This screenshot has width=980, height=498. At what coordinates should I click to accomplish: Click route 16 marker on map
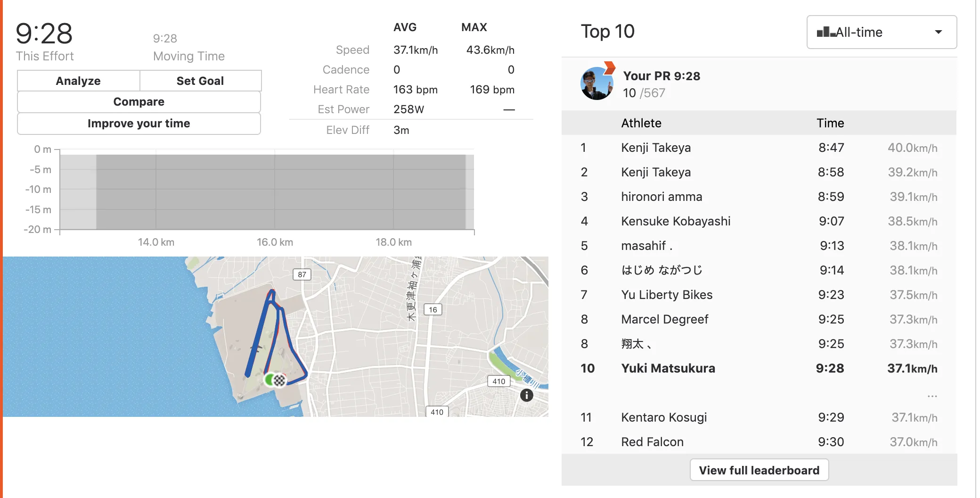(433, 309)
